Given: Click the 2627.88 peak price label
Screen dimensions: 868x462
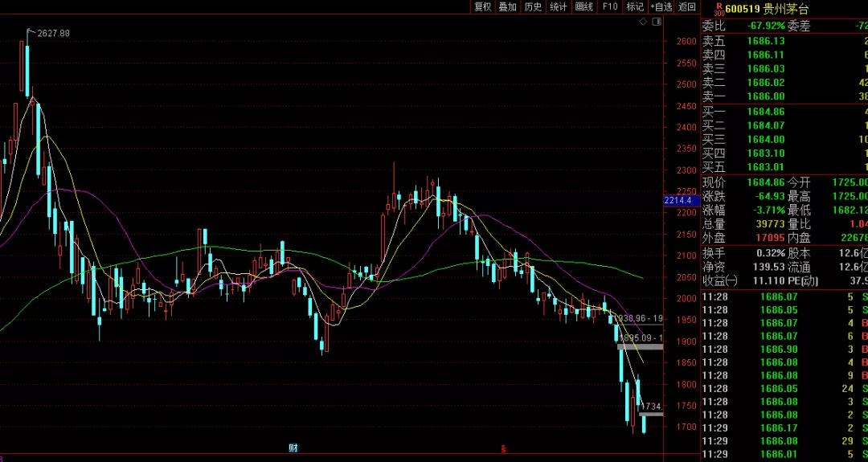Looking at the screenshot, I should [53, 33].
